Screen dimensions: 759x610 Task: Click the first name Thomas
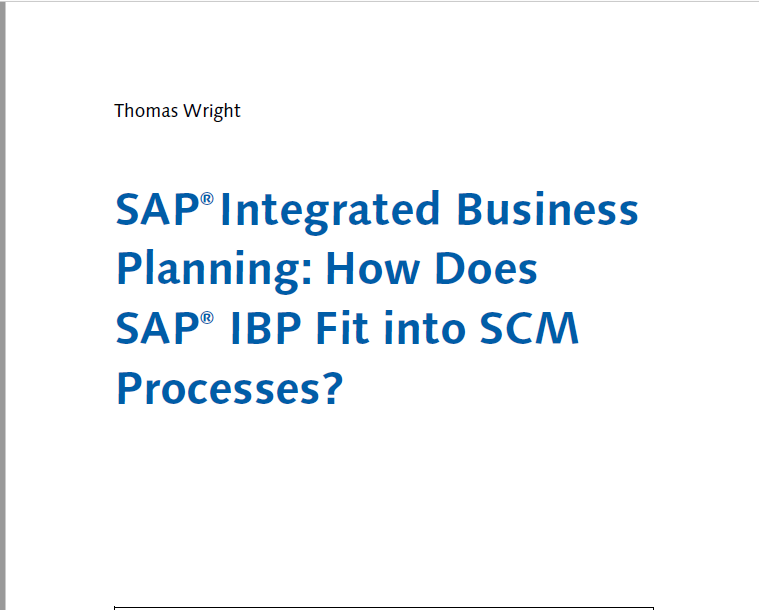click(146, 111)
